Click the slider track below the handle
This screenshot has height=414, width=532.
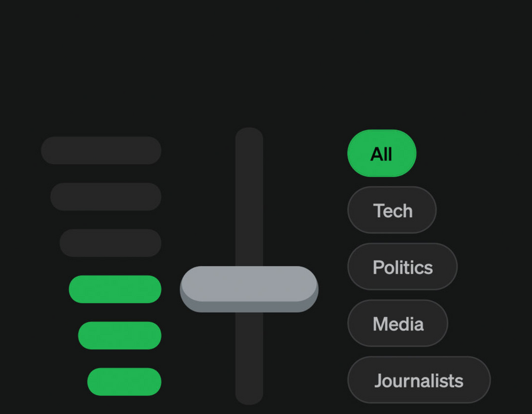pyautogui.click(x=249, y=355)
